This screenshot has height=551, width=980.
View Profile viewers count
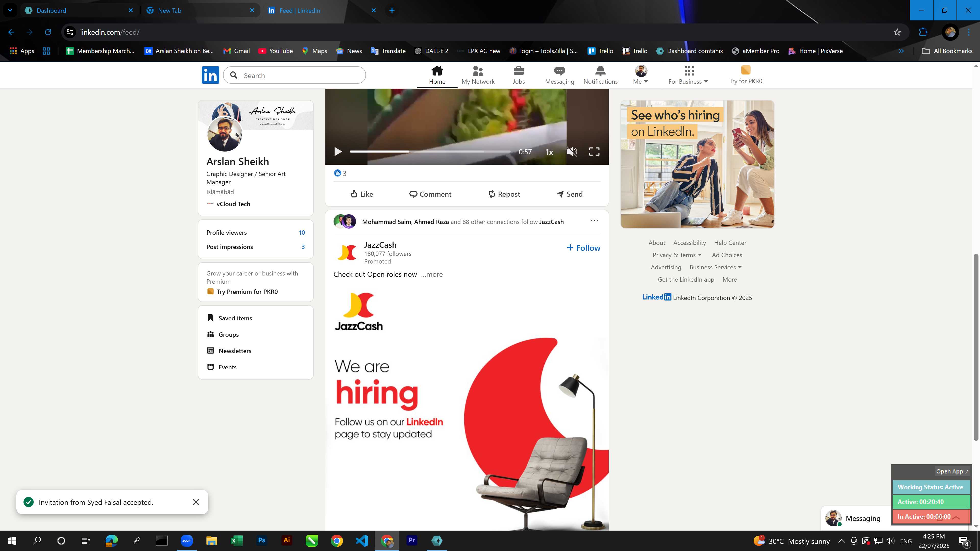255,233
